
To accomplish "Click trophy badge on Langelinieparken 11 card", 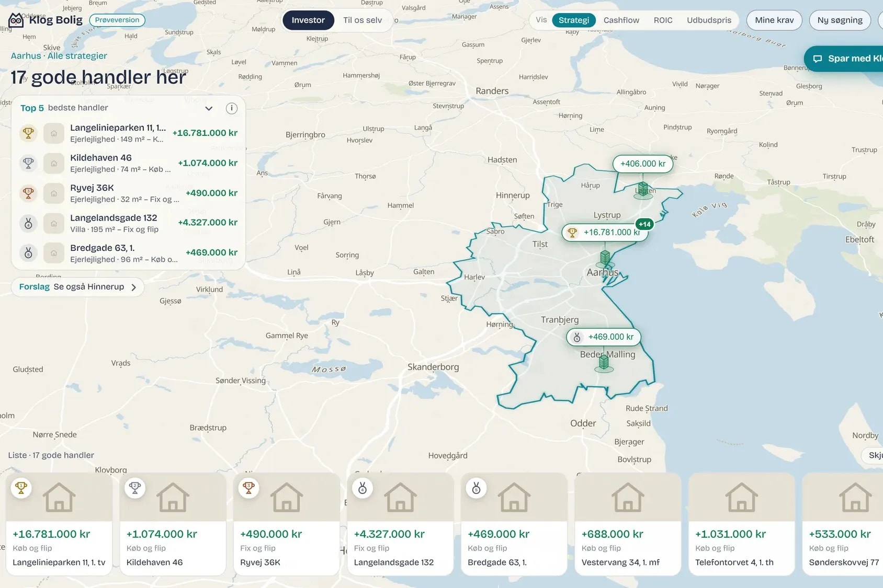I will 21,488.
